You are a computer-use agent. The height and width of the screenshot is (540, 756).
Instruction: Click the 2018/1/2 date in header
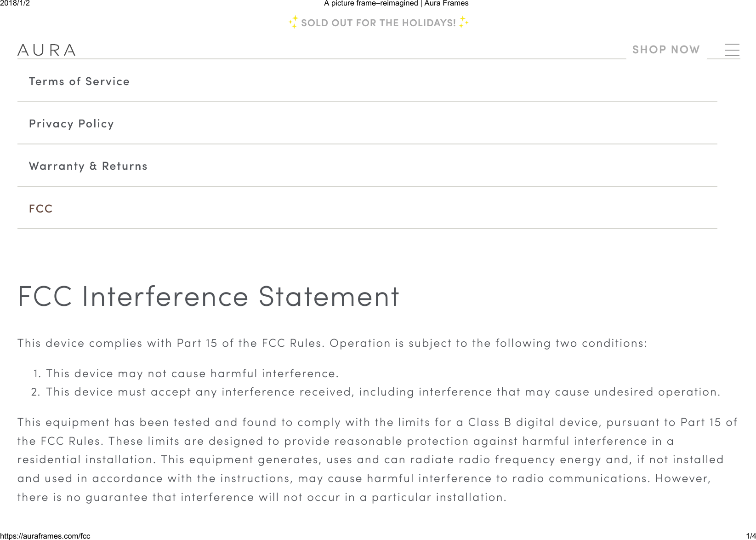[15, 3]
